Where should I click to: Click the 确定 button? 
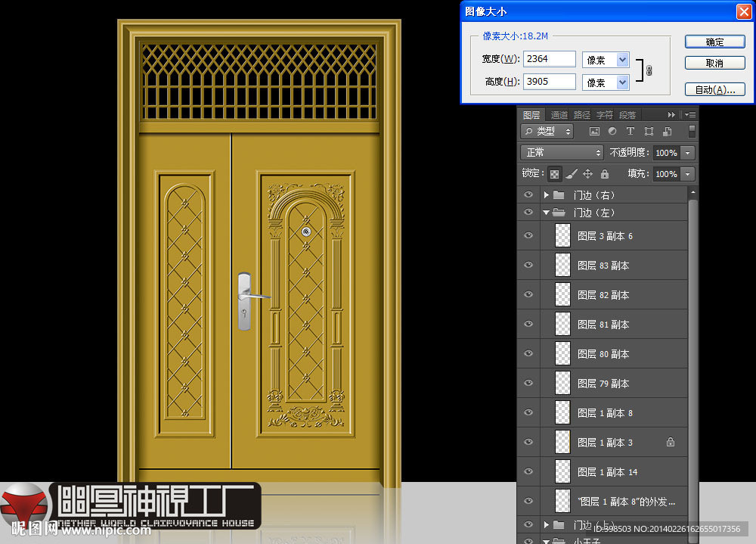tap(715, 42)
